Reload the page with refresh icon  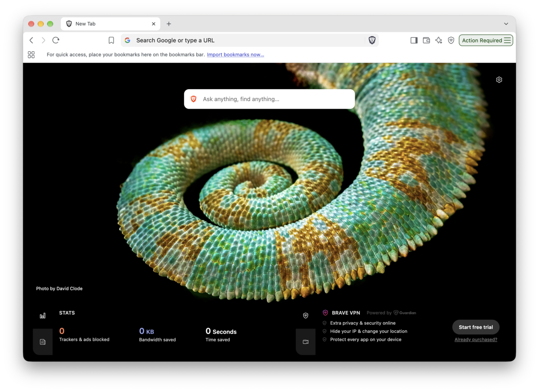tap(56, 40)
